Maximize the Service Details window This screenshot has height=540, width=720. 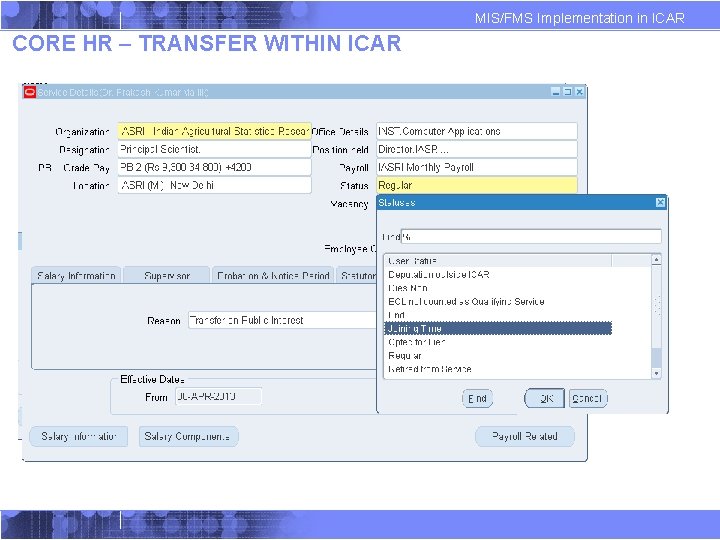tap(568, 92)
